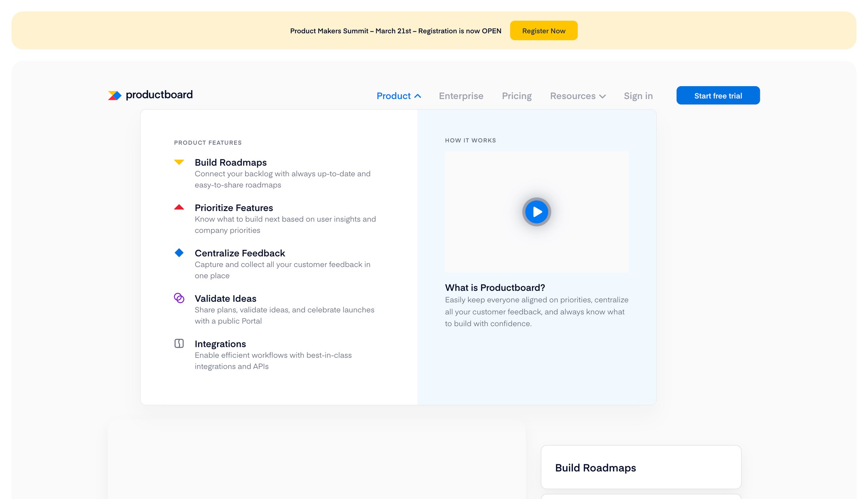The width and height of the screenshot is (868, 499).
Task: Open the Prioritize Features menu link
Action: pyautogui.click(x=234, y=208)
